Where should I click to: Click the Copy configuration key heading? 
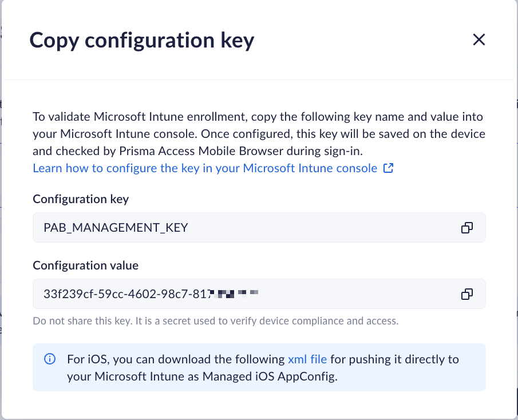pyautogui.click(x=142, y=41)
